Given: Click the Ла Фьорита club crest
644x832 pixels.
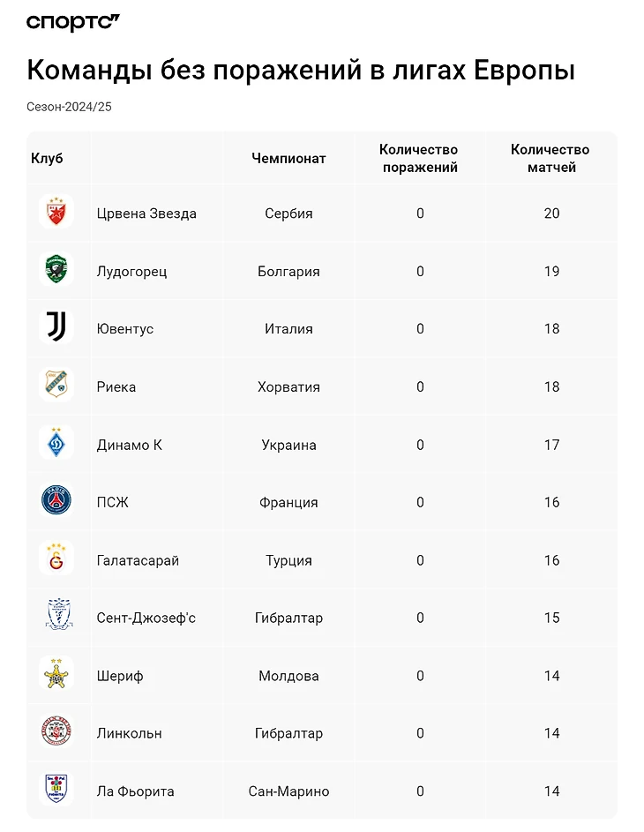Looking at the screenshot, I should (57, 791).
